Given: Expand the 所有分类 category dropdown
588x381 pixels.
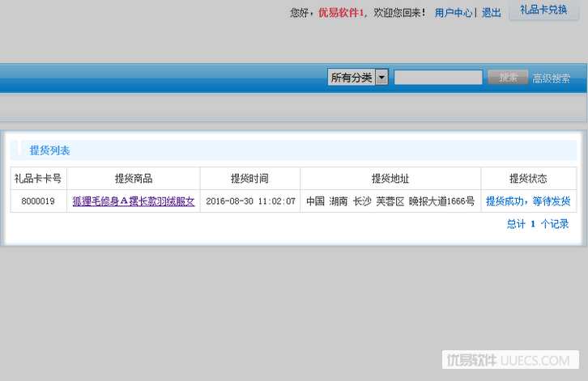Looking at the screenshot, I should pyautogui.click(x=358, y=77).
